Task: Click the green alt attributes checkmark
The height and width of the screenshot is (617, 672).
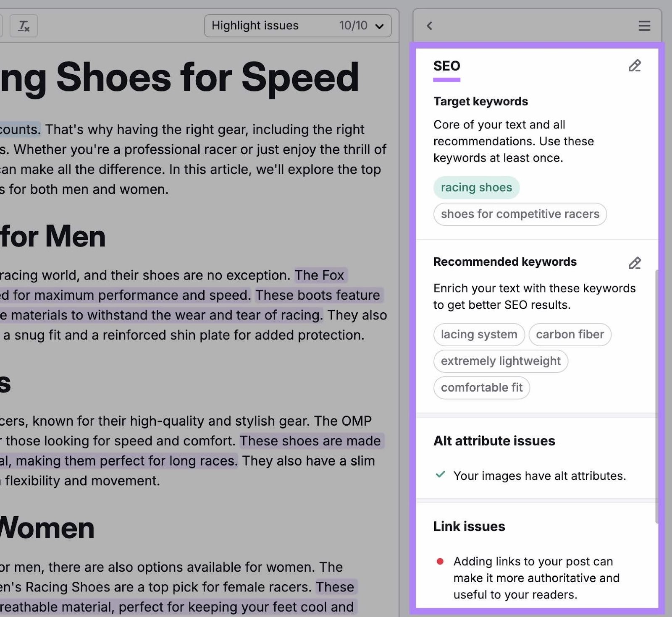Action: 440,475
